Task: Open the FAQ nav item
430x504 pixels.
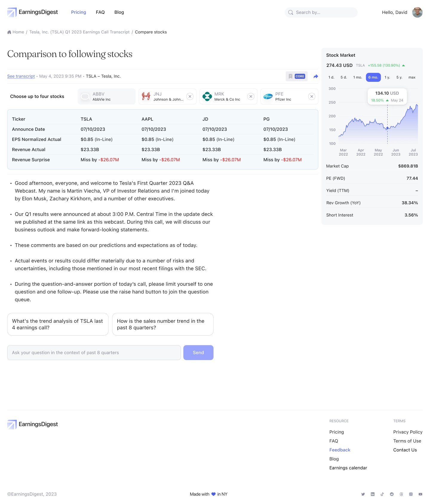Action: 100,12
